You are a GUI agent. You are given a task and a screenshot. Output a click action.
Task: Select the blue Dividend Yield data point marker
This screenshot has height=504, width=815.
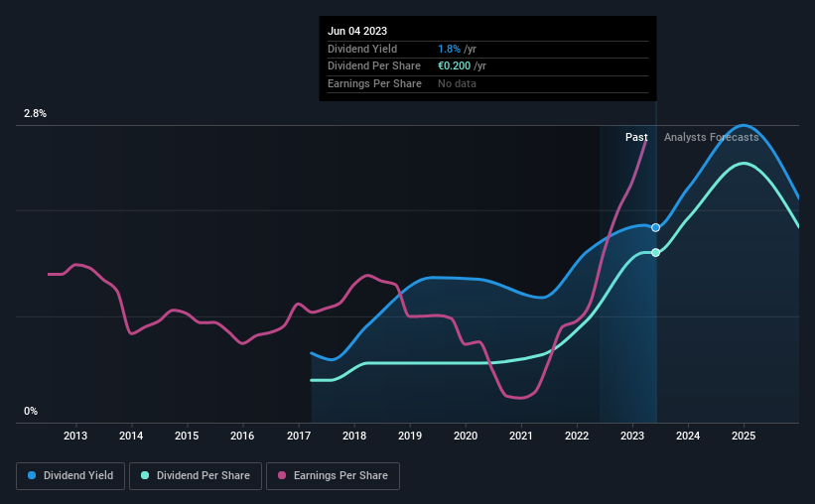(656, 227)
